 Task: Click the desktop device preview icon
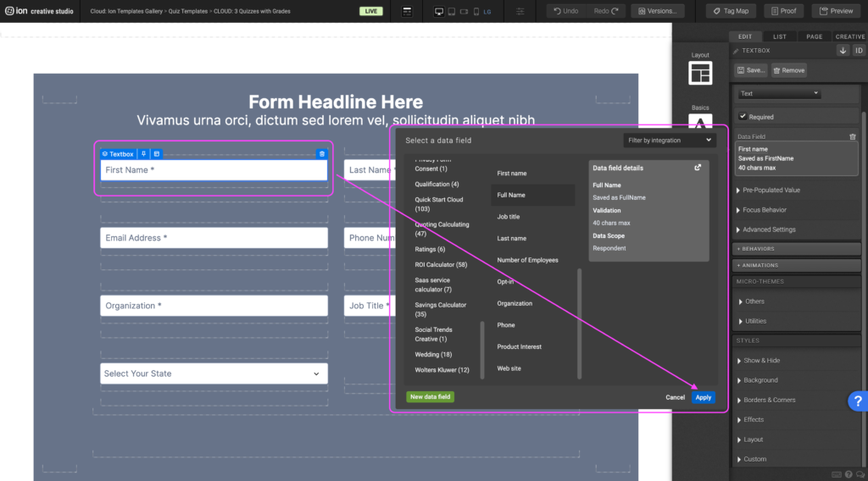tap(438, 11)
